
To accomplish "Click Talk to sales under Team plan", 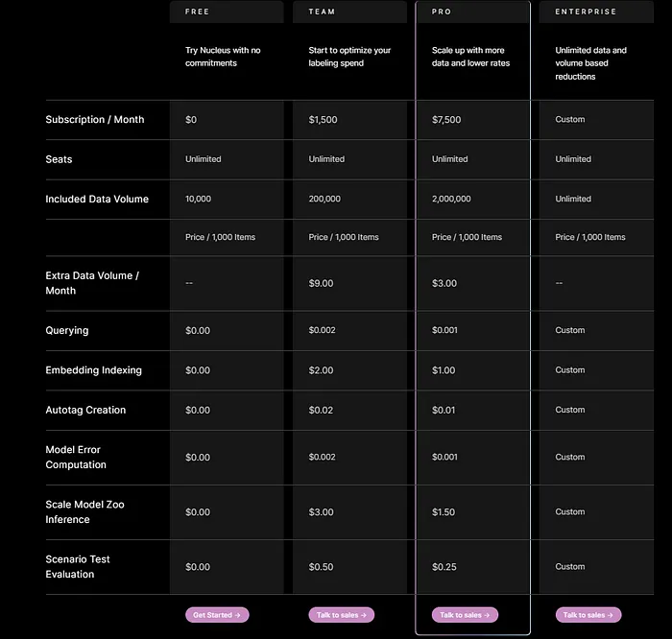I will point(341,615).
